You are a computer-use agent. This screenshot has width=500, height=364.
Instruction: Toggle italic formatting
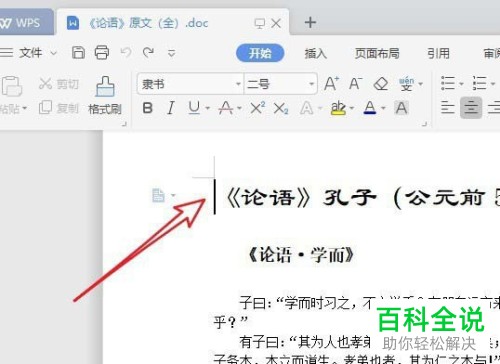coord(171,108)
